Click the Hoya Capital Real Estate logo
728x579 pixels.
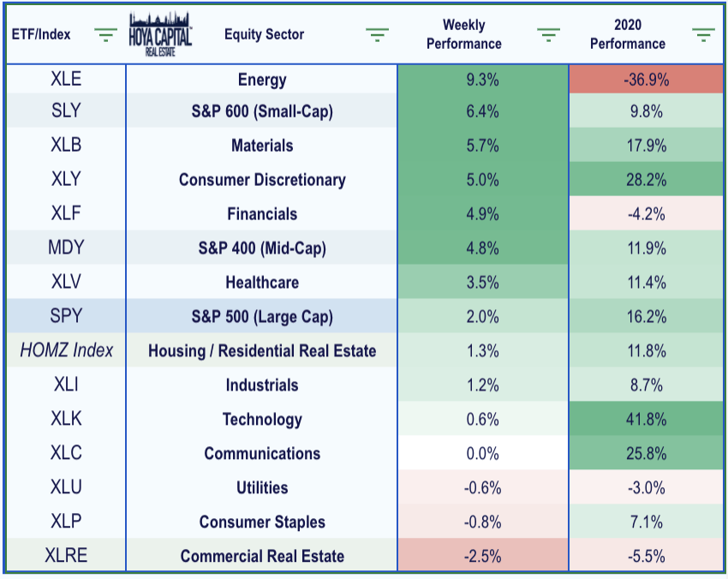tap(160, 34)
